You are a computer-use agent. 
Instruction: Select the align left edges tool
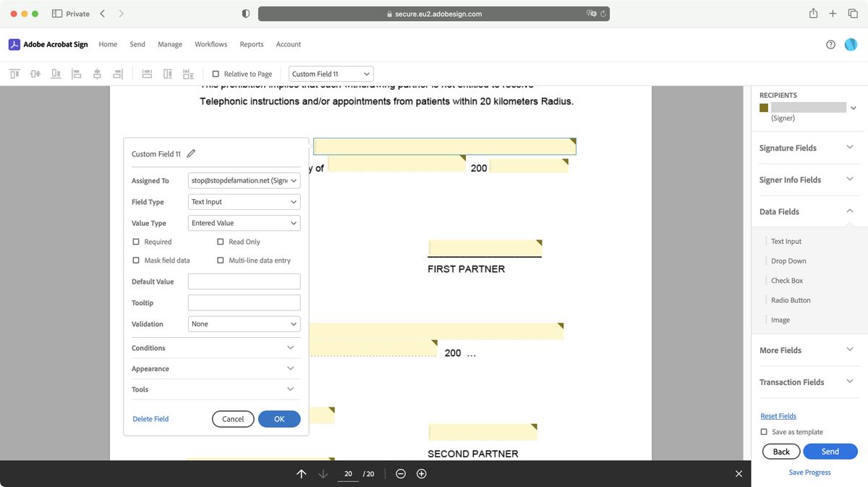[x=77, y=73]
